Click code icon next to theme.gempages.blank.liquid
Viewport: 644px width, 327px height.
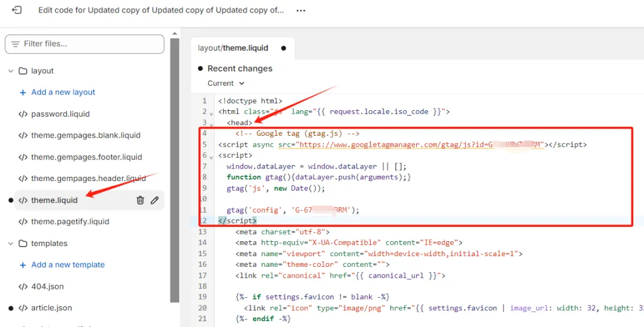click(x=23, y=135)
